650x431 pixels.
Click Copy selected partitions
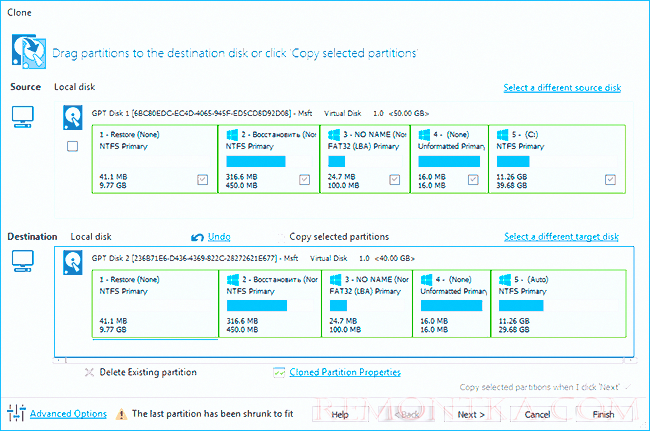click(x=339, y=237)
